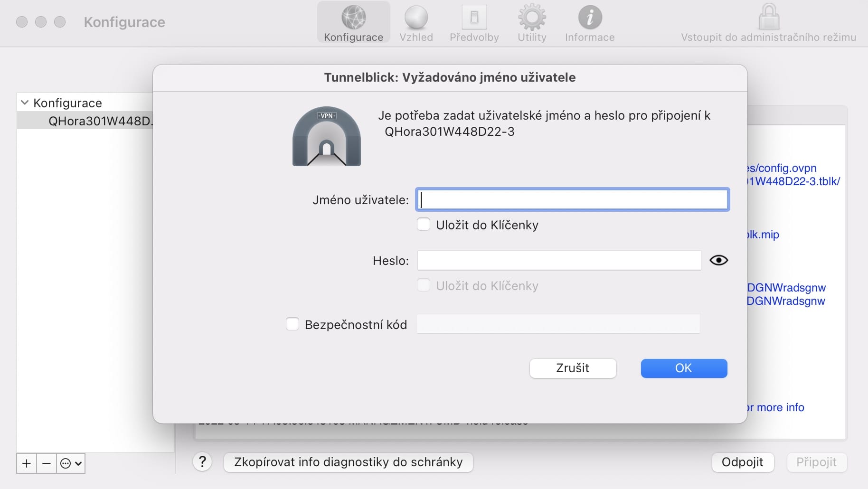Click the Konfigurace window title text
868x489 pixels.
point(124,22)
